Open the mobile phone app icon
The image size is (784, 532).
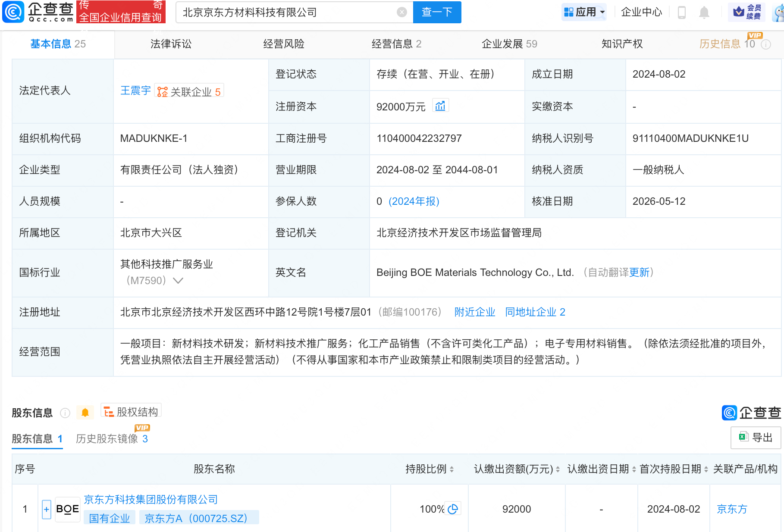[682, 12]
